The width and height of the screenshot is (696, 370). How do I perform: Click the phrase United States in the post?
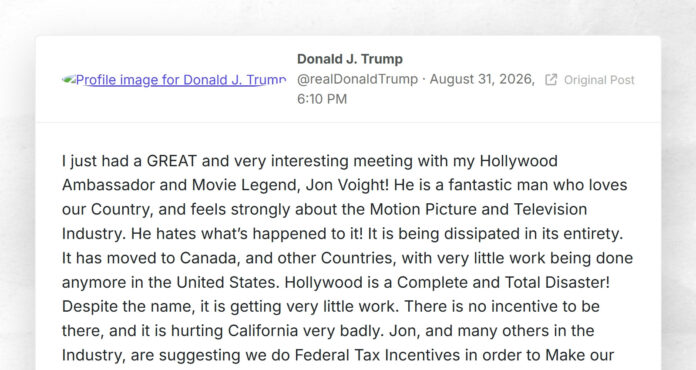(228, 282)
